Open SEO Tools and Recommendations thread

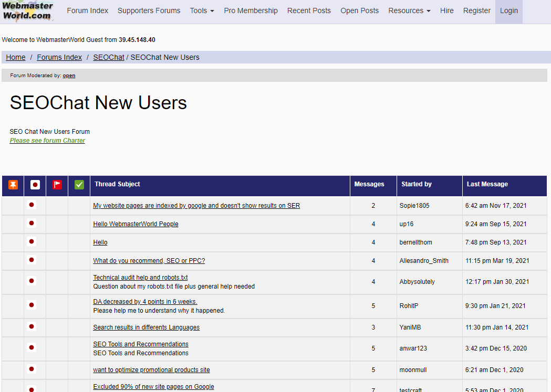click(141, 344)
